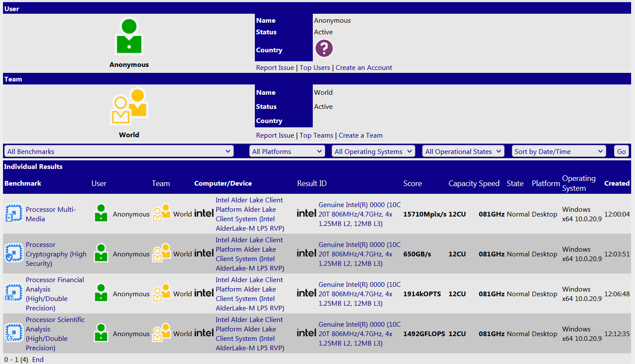Click Report Issue link in Team section

[275, 135]
